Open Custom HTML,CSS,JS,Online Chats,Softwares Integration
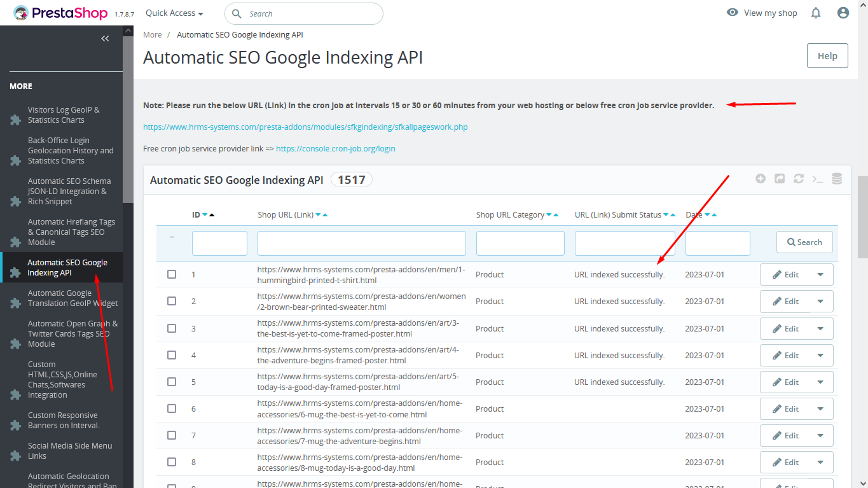 click(x=61, y=379)
